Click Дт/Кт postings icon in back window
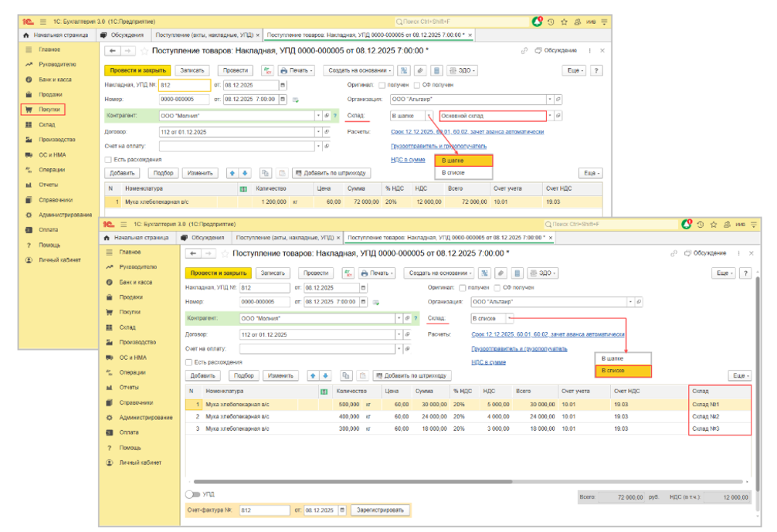777x532 pixels. coord(267,70)
